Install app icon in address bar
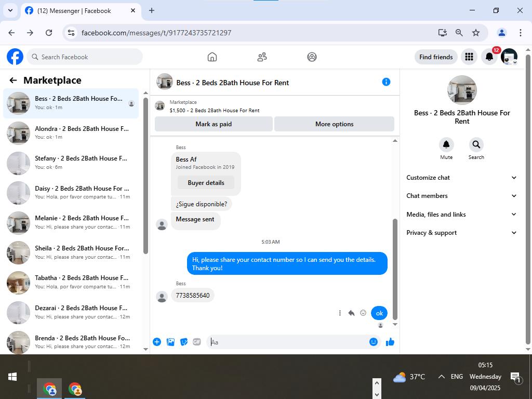532x399 pixels. [x=442, y=33]
